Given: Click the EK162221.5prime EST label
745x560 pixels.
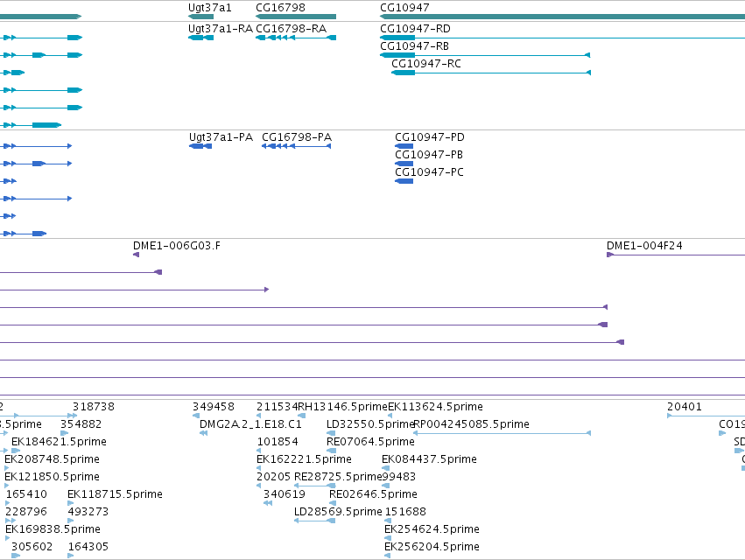Looking at the screenshot, I should 304,459.
